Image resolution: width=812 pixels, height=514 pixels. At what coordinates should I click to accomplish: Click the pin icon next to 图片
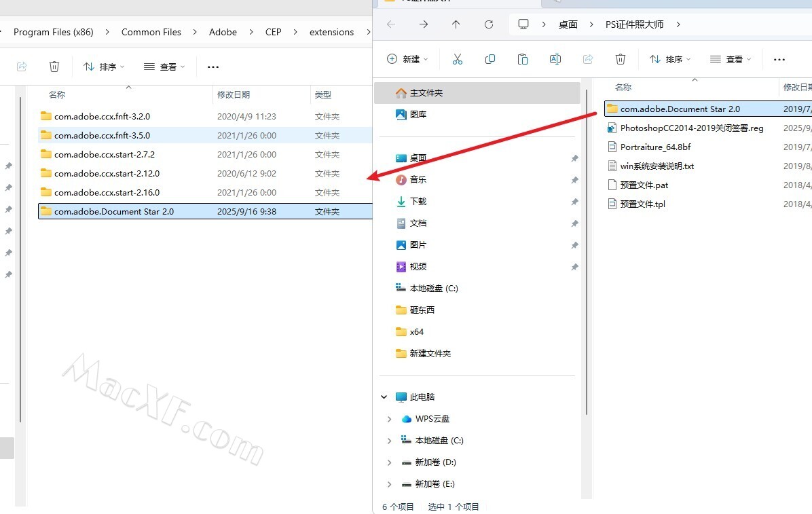[x=574, y=245]
